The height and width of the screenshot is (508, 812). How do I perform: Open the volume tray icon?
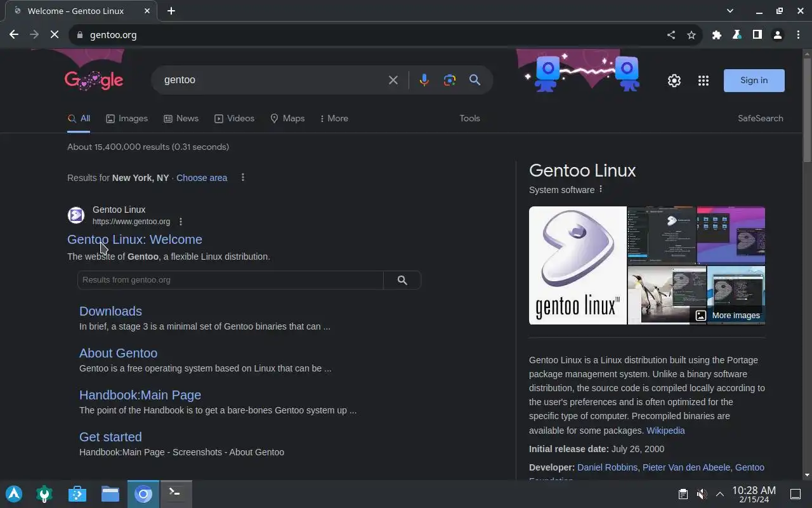click(702, 494)
